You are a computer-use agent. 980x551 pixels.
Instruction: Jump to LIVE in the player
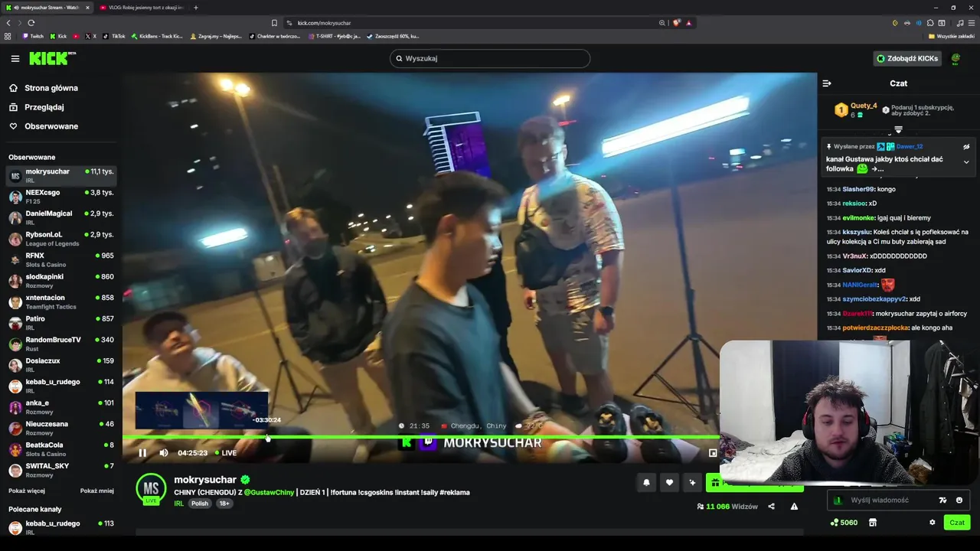pos(226,453)
